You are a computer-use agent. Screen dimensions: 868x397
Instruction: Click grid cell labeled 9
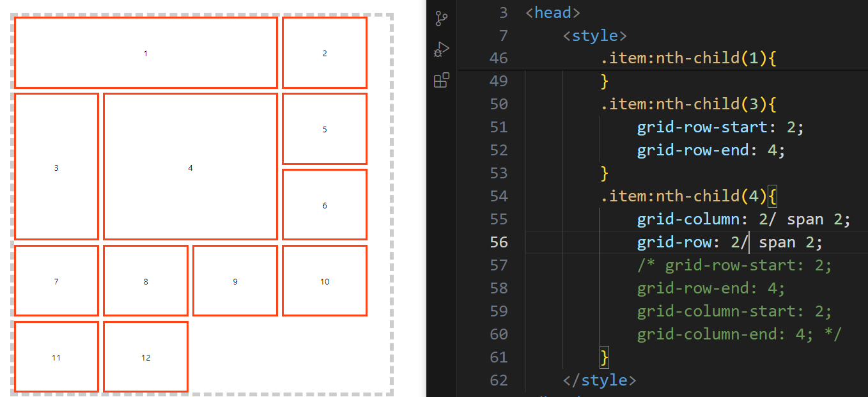click(235, 281)
